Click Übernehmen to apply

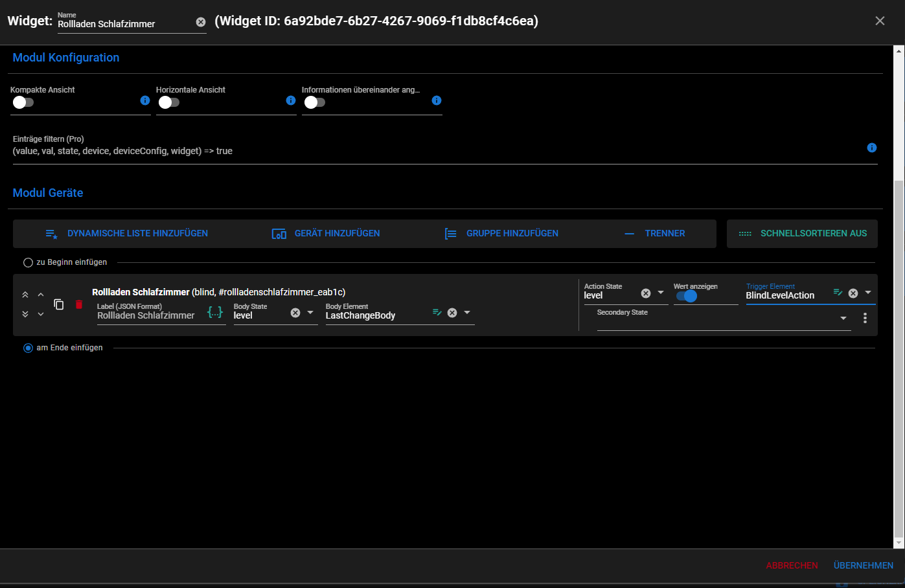click(864, 566)
